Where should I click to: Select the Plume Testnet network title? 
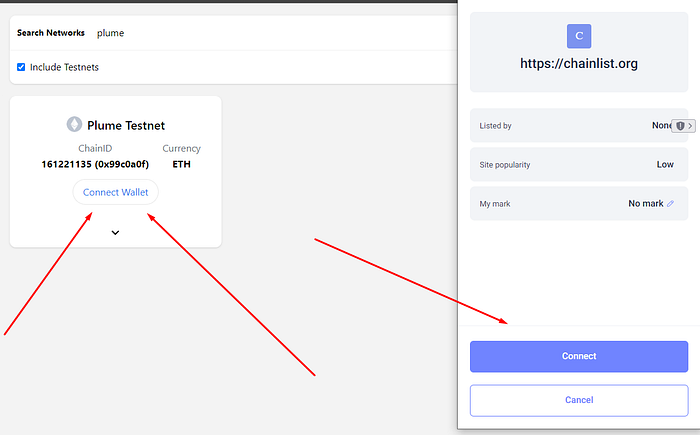(126, 125)
